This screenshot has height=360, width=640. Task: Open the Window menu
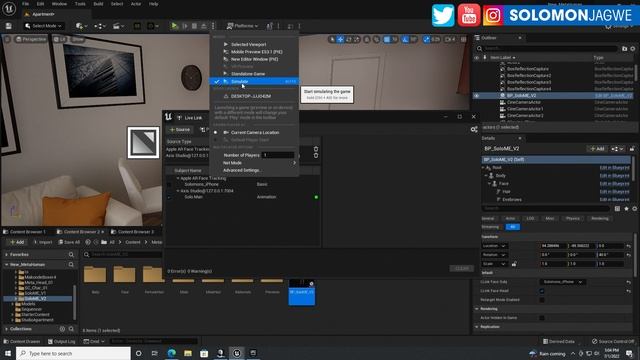(x=59, y=4)
